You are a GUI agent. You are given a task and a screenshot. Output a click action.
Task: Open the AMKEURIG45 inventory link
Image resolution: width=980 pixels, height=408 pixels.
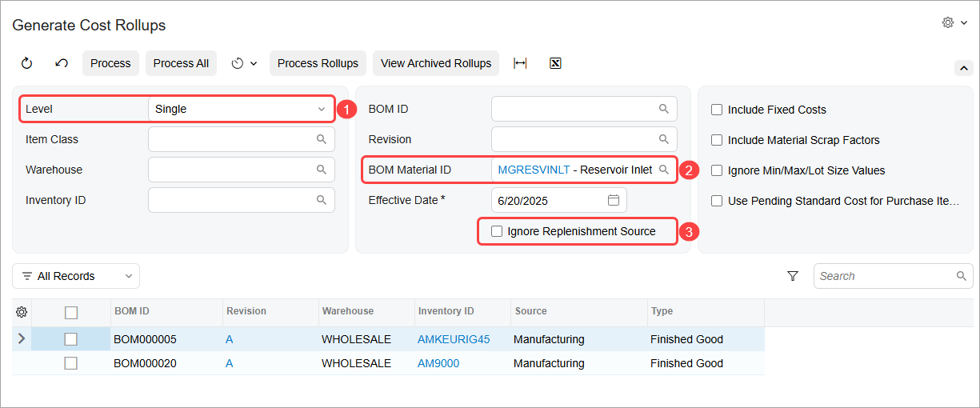(453, 339)
